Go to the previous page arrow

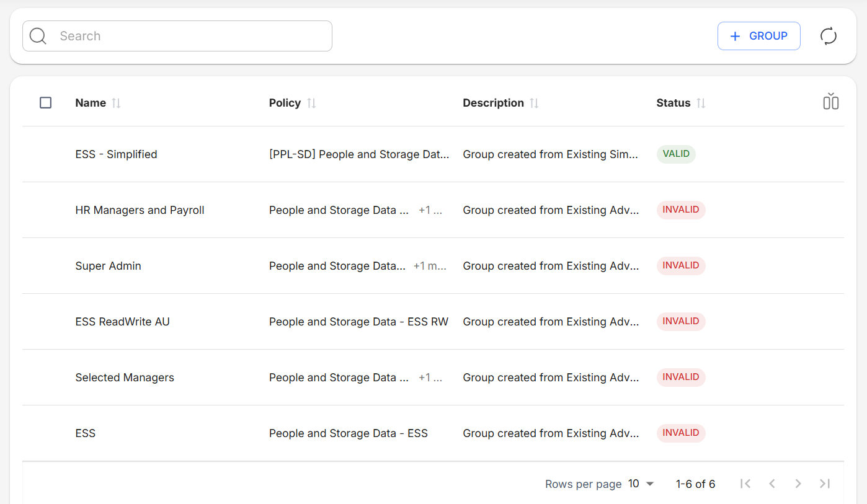772,484
